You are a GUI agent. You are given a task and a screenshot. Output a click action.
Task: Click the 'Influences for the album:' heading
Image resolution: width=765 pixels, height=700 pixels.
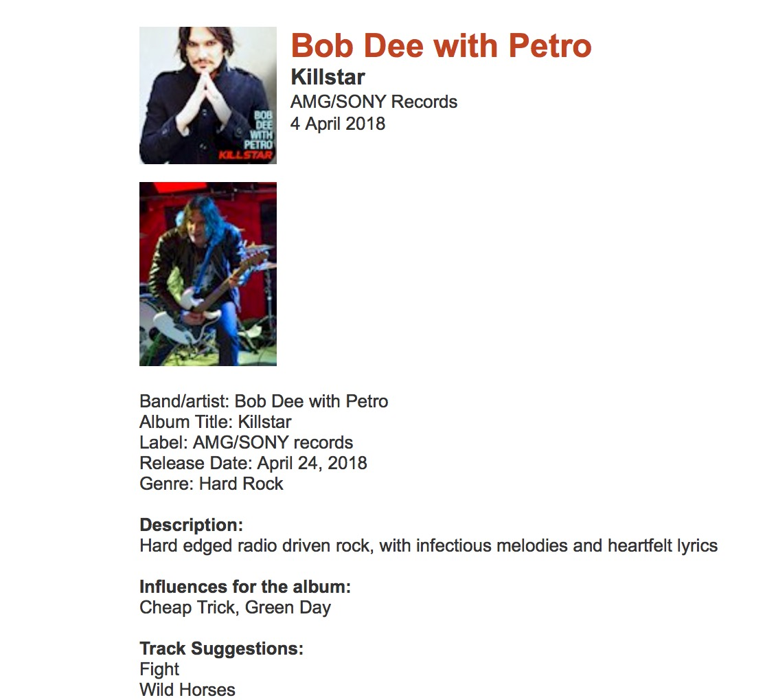[245, 587]
